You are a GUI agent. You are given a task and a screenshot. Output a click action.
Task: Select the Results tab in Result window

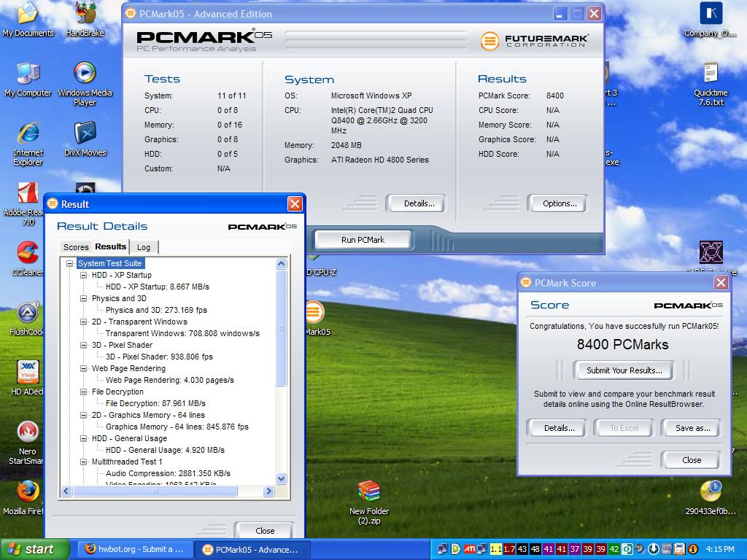point(111,246)
